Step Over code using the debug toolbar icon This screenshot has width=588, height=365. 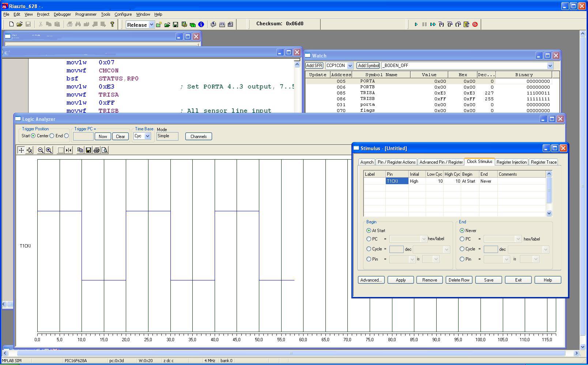pyautogui.click(x=450, y=25)
